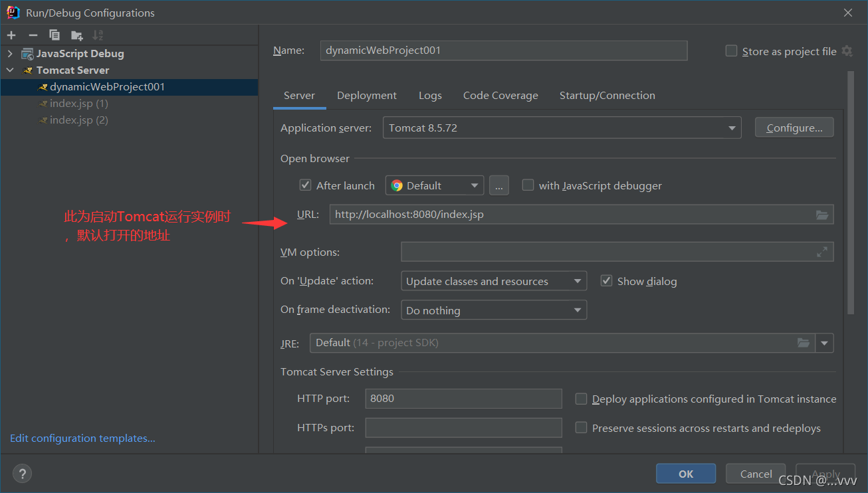Open the On frame deactivation dropdown

(x=494, y=310)
